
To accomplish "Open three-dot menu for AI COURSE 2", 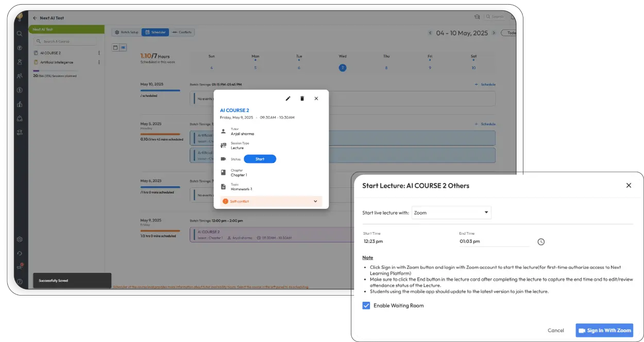I will pos(99,53).
